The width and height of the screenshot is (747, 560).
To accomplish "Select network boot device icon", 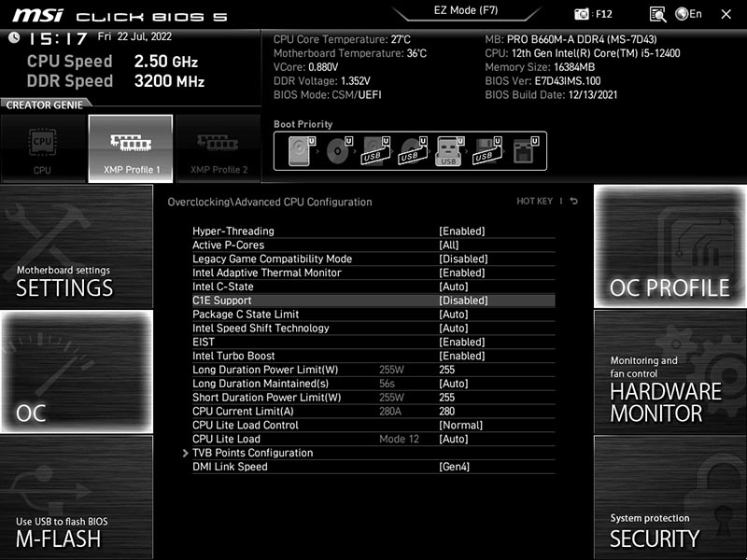I will click(526, 151).
